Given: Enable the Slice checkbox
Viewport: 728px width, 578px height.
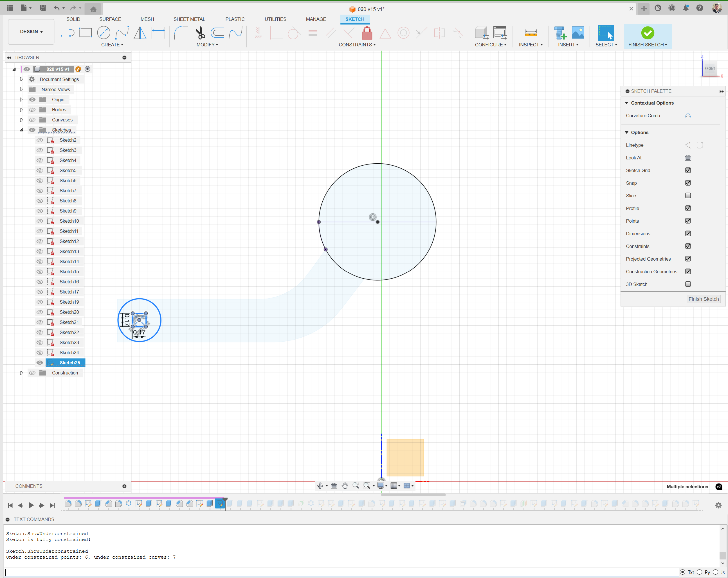Looking at the screenshot, I should pos(687,195).
